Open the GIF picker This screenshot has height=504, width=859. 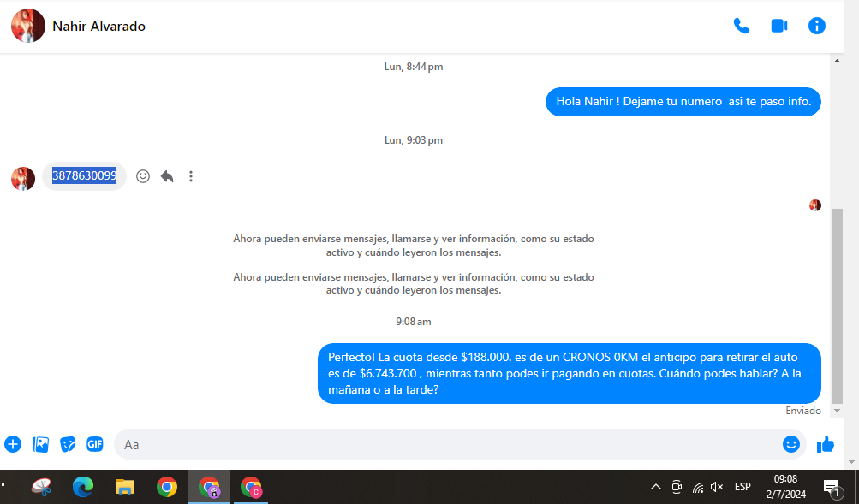pyautogui.click(x=94, y=444)
